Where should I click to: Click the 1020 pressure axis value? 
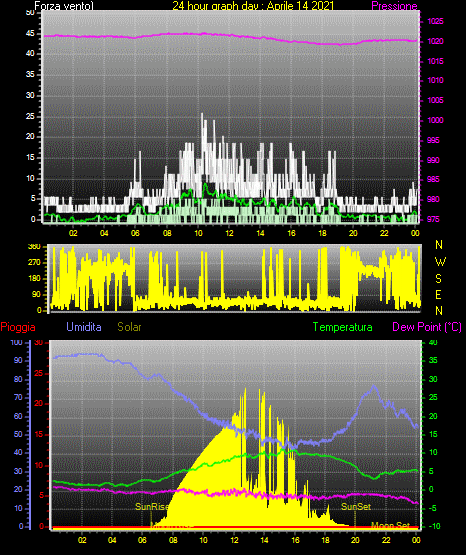click(435, 41)
